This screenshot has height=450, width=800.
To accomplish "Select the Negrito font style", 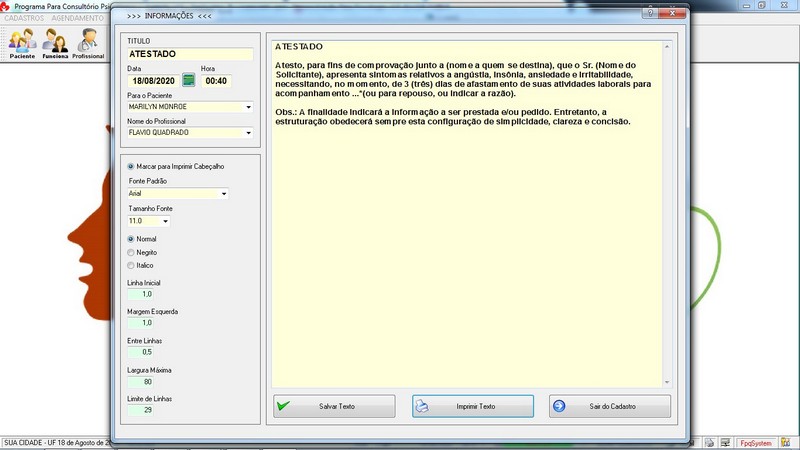I will tap(131, 252).
